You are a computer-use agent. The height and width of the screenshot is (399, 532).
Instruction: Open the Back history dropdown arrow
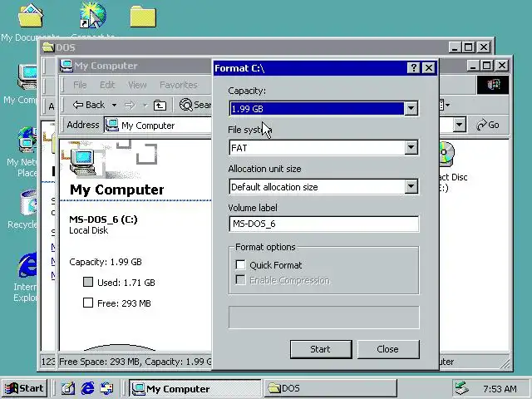tap(115, 106)
